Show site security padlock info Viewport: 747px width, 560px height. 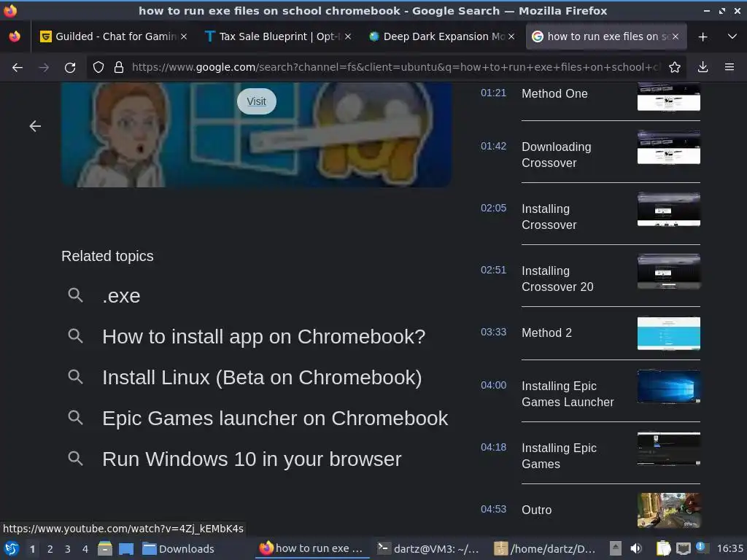[x=119, y=68]
